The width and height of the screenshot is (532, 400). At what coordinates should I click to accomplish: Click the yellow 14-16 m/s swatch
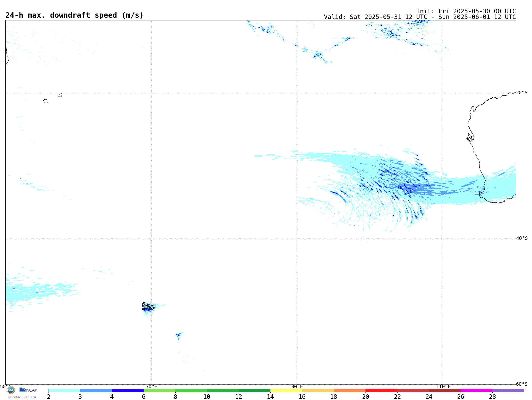tap(286, 390)
